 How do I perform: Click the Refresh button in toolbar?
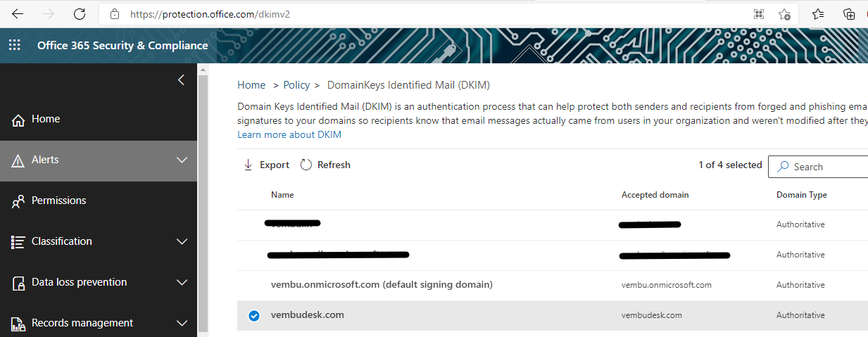[x=325, y=165]
